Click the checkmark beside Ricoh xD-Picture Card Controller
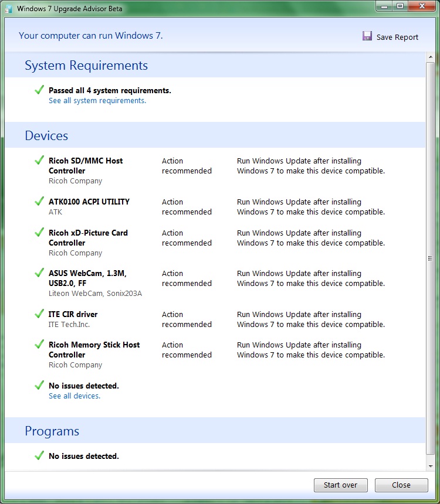This screenshot has width=440, height=504. [x=39, y=231]
